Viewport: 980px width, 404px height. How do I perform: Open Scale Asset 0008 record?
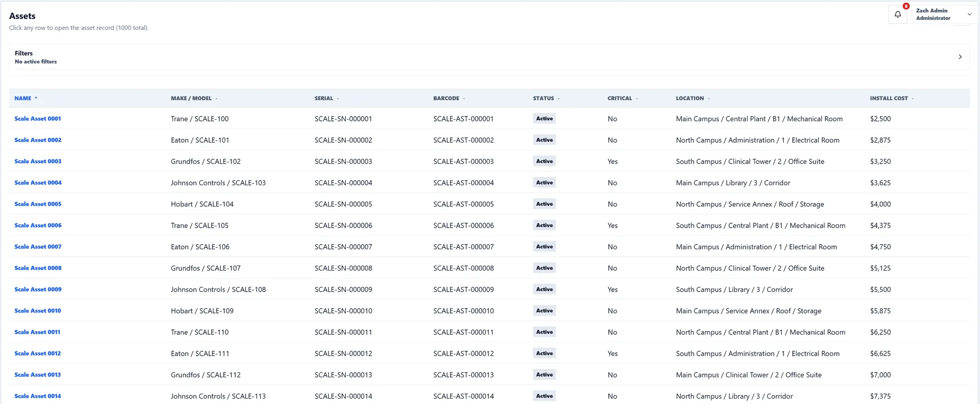38,268
